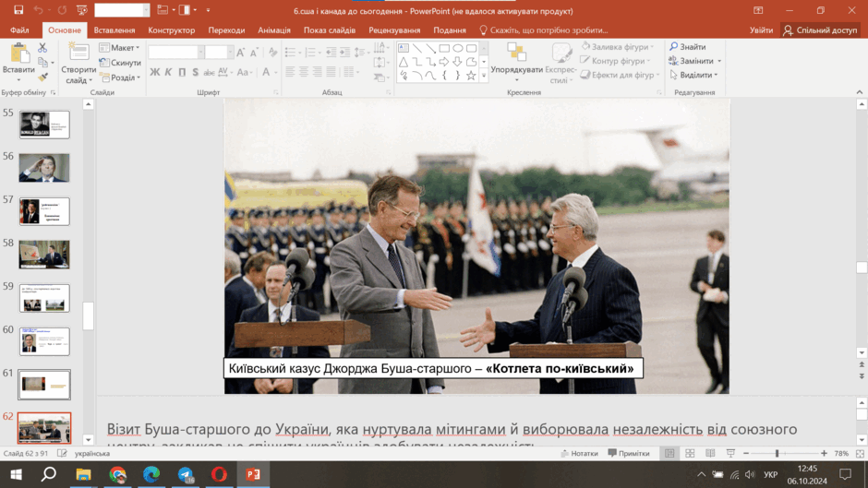Select the star shape in gallery
Screen dimensions: 868x488
(x=471, y=76)
